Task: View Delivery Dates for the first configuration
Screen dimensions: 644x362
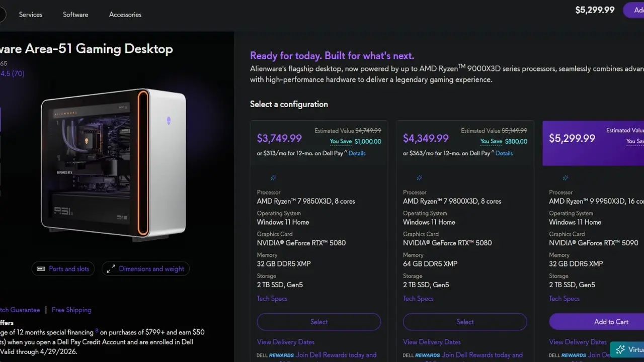Action: (x=285, y=341)
